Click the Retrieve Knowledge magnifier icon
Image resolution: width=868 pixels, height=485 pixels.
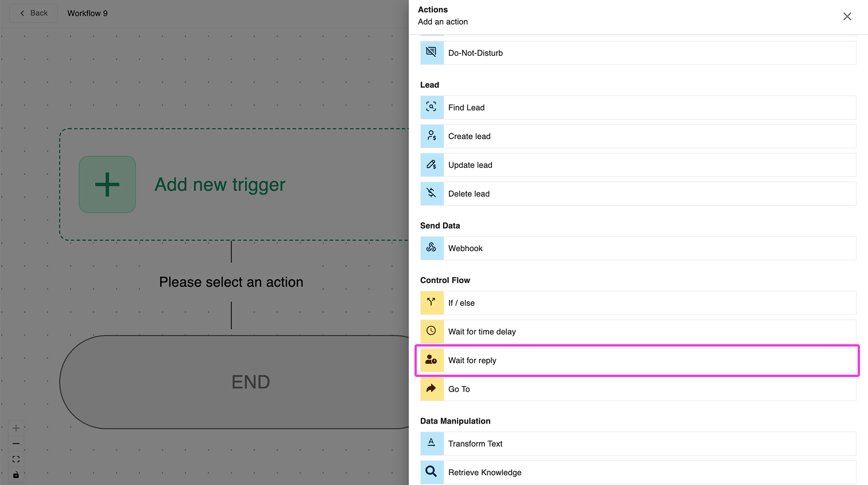coord(432,472)
